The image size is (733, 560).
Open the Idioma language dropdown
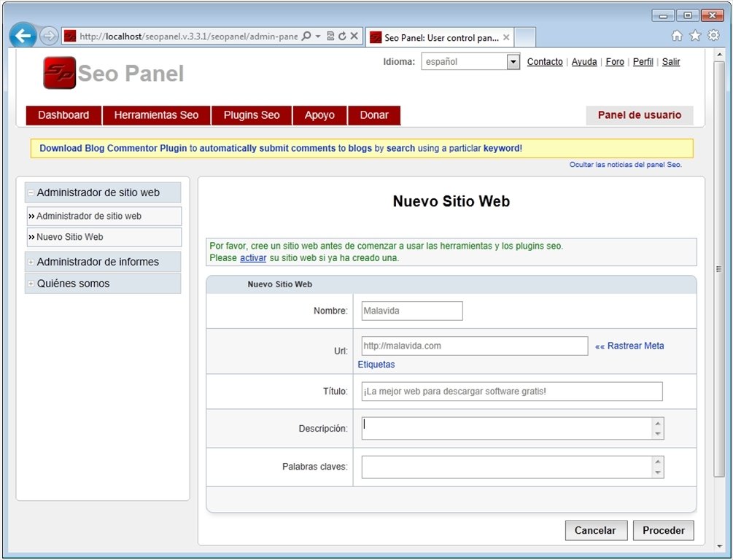tap(470, 62)
